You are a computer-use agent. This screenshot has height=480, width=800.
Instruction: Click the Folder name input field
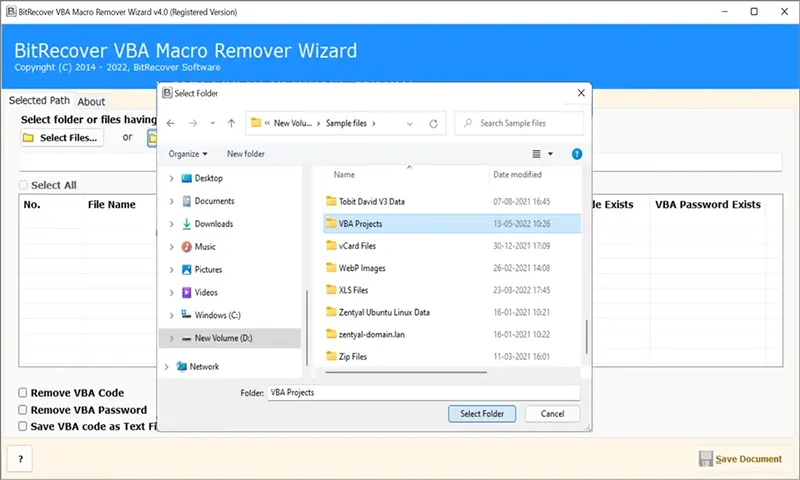(x=424, y=393)
